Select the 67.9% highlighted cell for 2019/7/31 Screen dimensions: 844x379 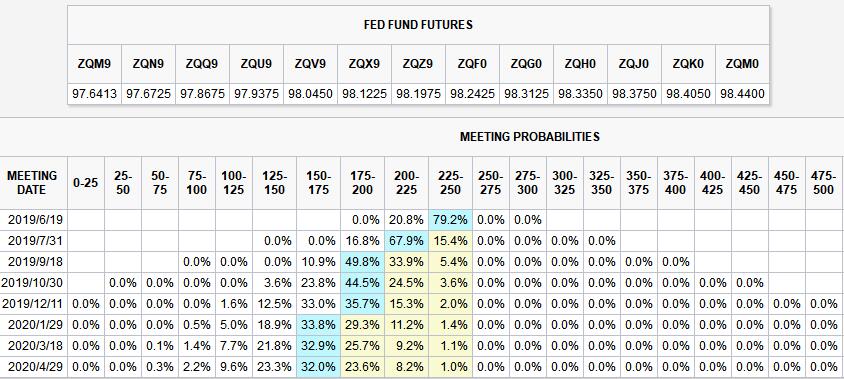click(406, 241)
